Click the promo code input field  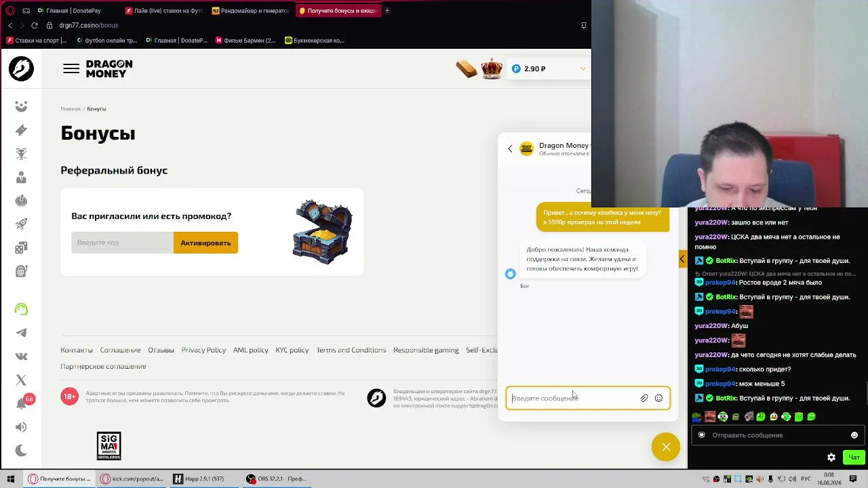pos(122,243)
